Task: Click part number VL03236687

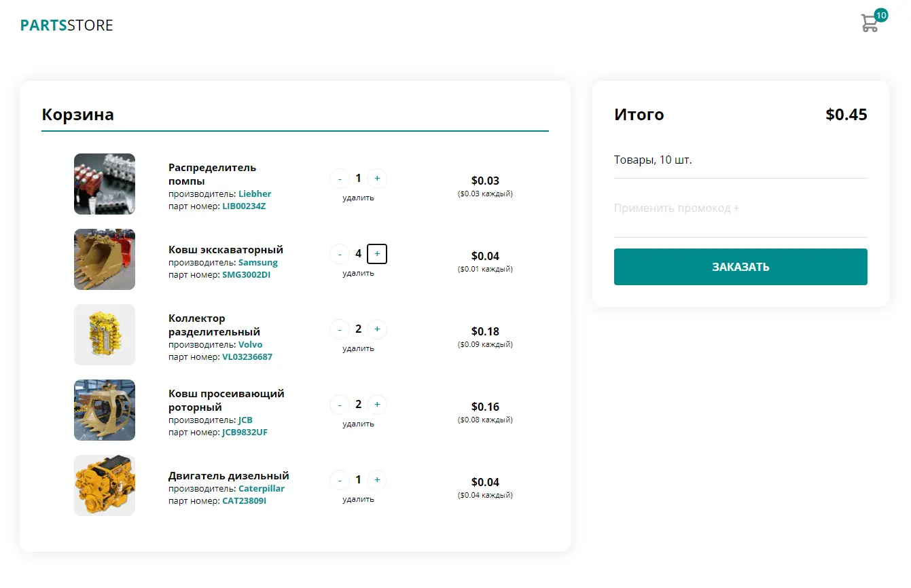Action: click(247, 356)
